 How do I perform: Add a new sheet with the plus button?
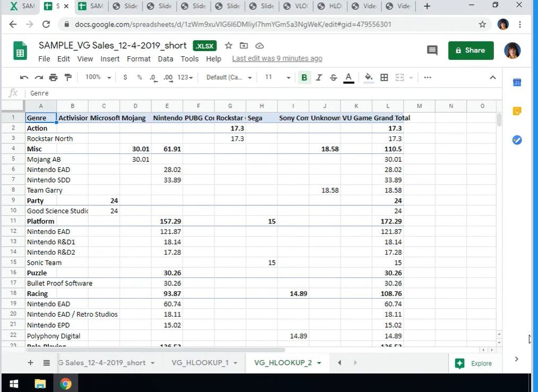[30, 362]
